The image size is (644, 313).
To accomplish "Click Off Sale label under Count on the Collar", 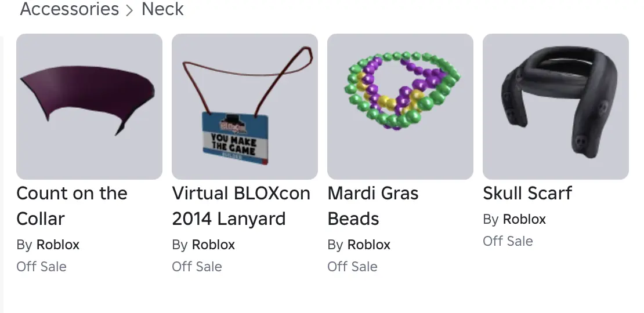I will [x=41, y=267].
